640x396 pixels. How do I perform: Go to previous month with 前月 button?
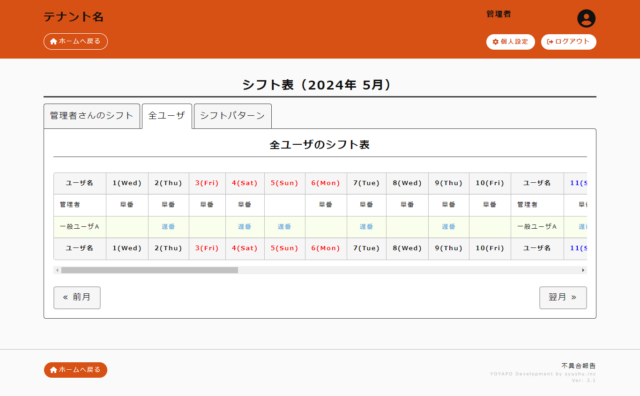pyautogui.click(x=77, y=297)
